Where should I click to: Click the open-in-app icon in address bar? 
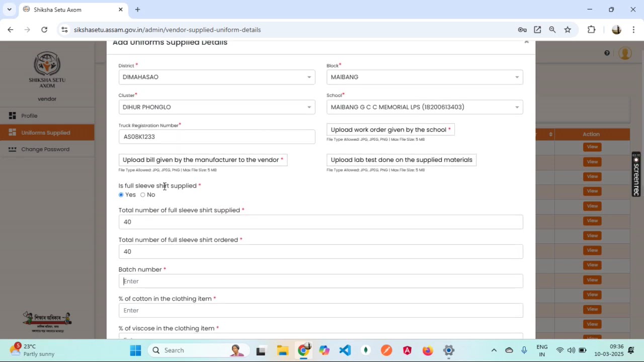pyautogui.click(x=537, y=30)
